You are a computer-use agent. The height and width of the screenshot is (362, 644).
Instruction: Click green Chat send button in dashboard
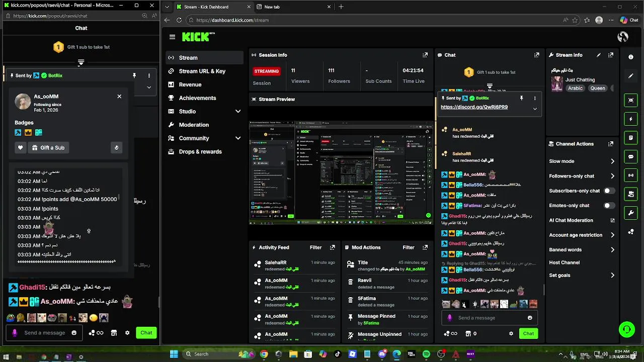pos(528,333)
